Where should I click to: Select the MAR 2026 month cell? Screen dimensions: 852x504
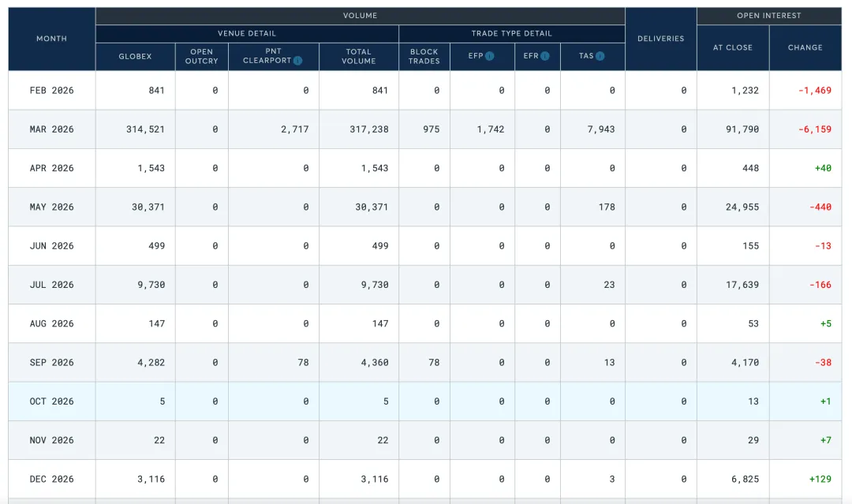(51, 129)
